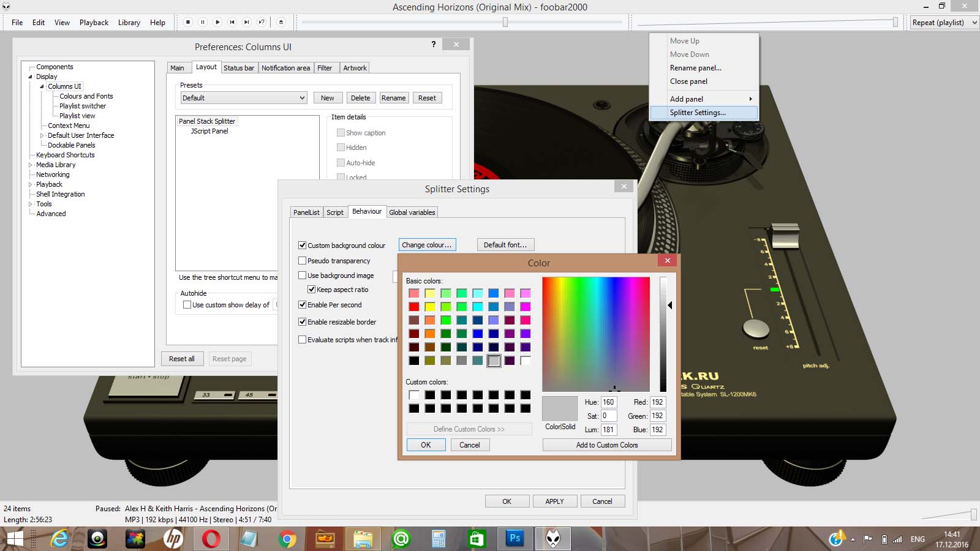Open the Presets dropdown showing Default
980x551 pixels.
click(x=244, y=98)
